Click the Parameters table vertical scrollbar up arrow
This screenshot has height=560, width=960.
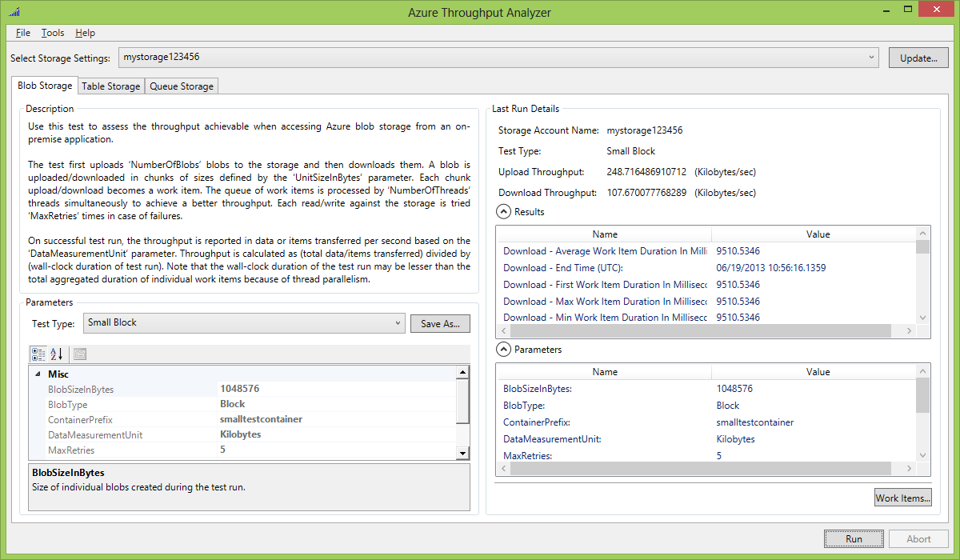pyautogui.click(x=922, y=371)
